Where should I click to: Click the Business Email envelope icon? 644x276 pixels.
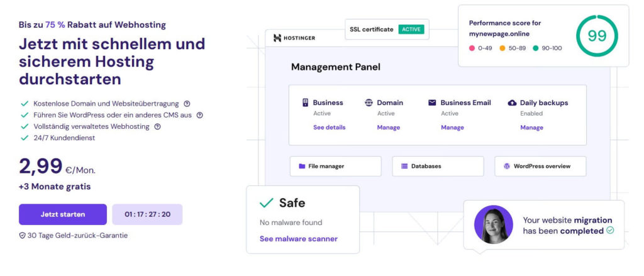[x=432, y=102]
